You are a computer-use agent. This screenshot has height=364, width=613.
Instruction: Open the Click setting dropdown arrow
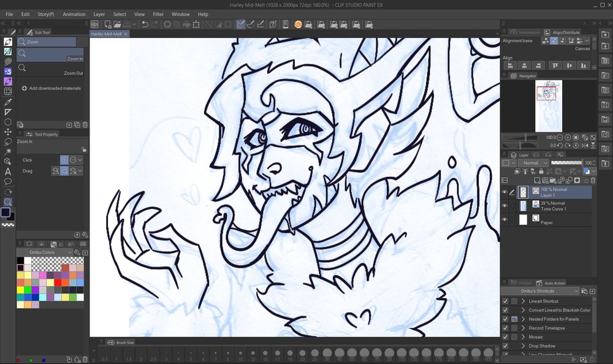[x=80, y=160]
